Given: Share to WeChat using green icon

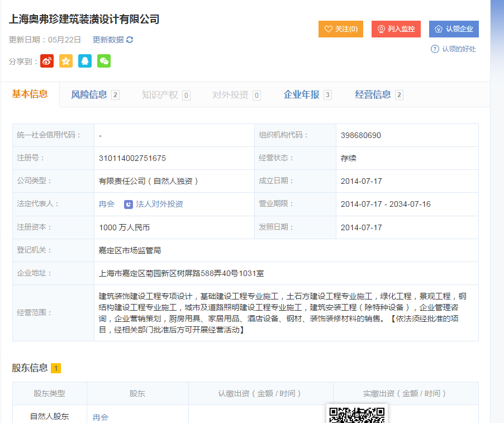Looking at the screenshot, I should point(104,61).
